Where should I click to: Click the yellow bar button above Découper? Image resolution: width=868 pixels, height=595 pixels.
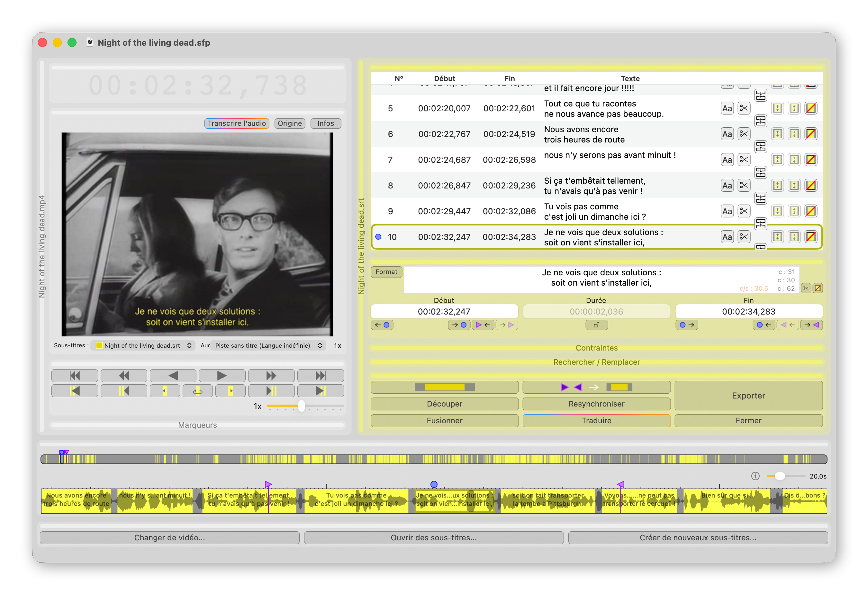coord(445,387)
